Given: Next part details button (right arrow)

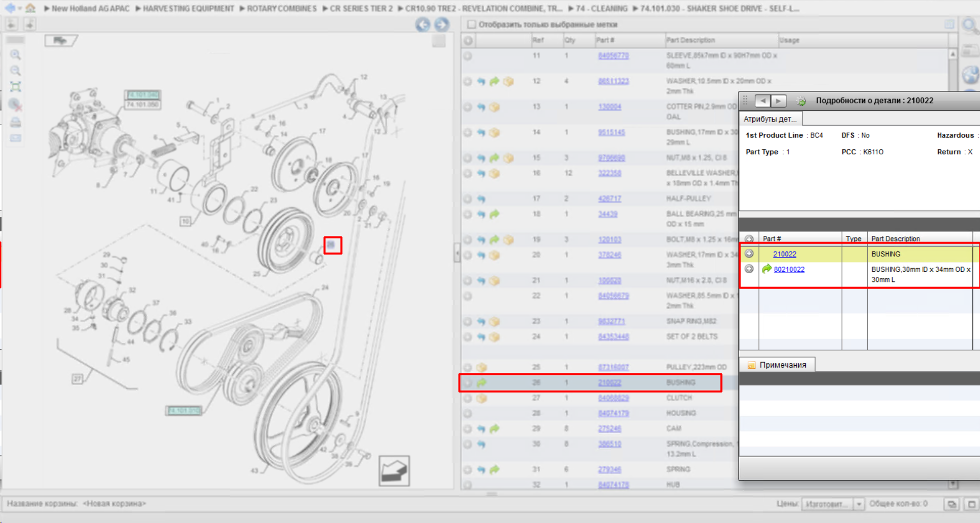Looking at the screenshot, I should click(778, 101).
